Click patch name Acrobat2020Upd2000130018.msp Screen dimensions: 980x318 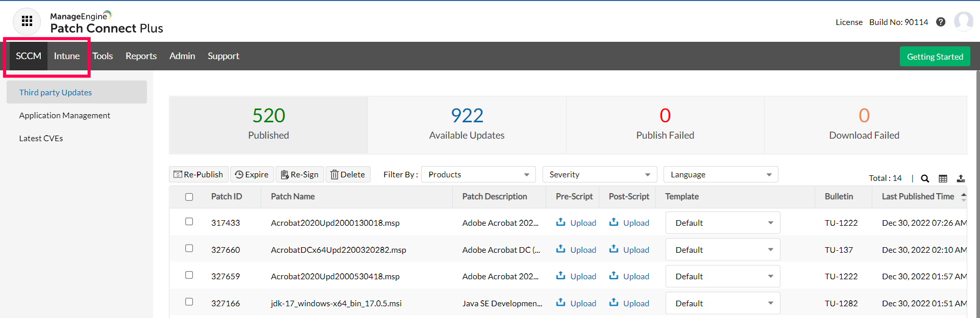tap(335, 223)
